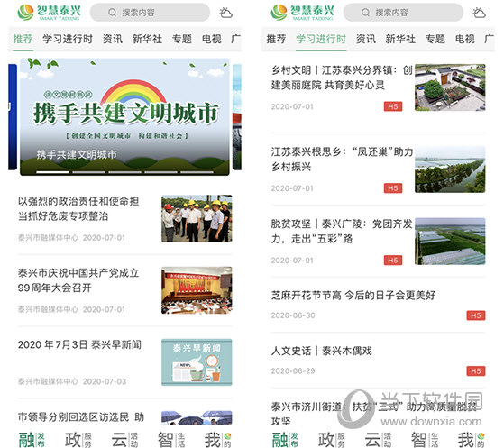Click the 智慧泰兴 logo on left screen
The height and width of the screenshot is (448, 504).
[x=49, y=13]
